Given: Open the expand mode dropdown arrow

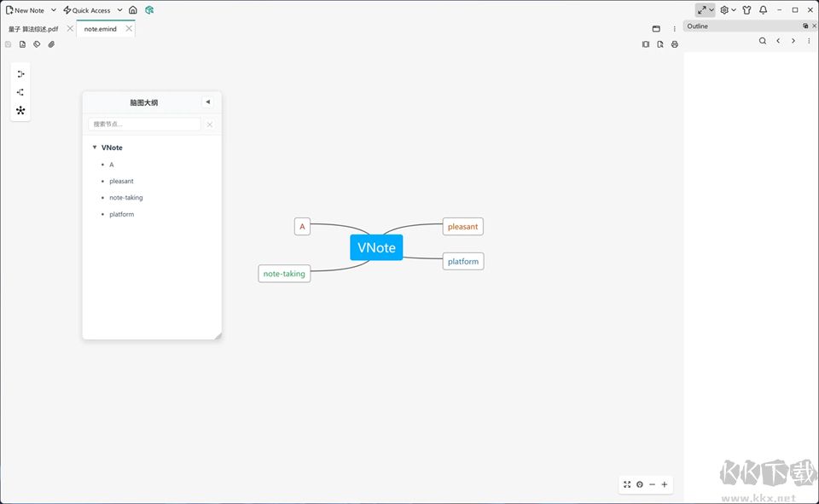Looking at the screenshot, I should (x=712, y=10).
